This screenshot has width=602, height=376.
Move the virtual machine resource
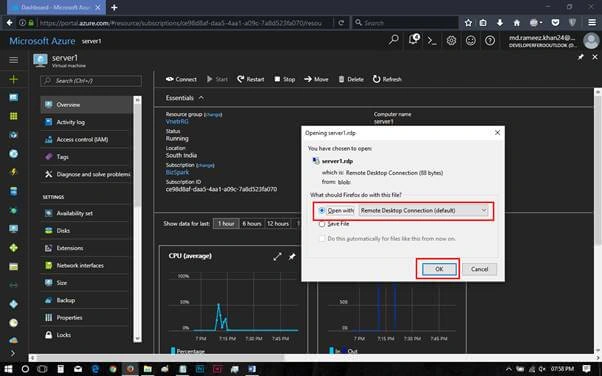[x=316, y=79]
